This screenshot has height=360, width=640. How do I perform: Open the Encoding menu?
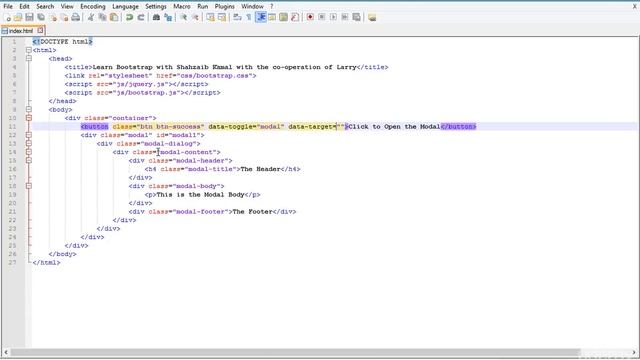coord(93,7)
